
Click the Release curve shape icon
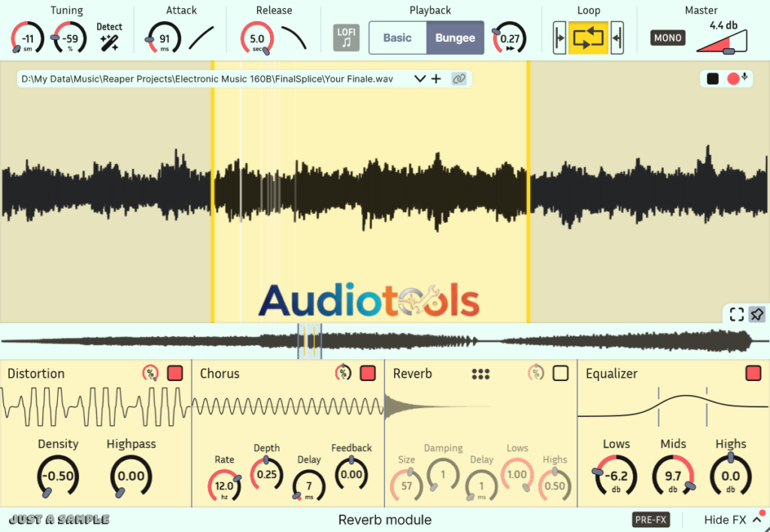coord(294,38)
